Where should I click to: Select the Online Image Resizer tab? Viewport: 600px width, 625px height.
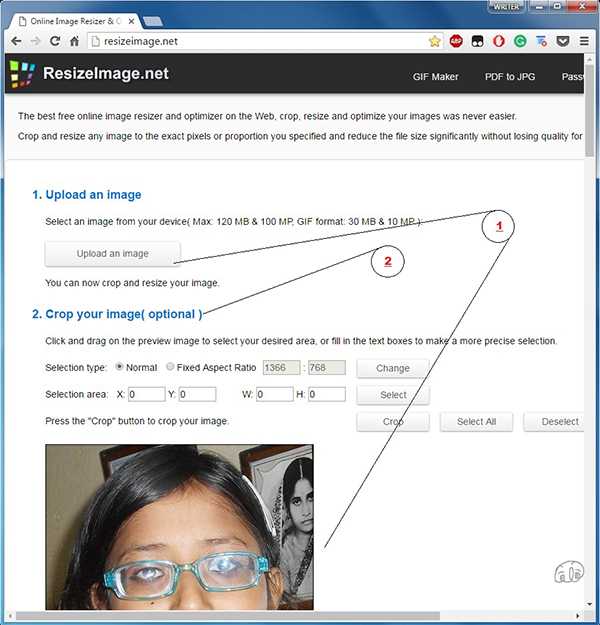75,21
